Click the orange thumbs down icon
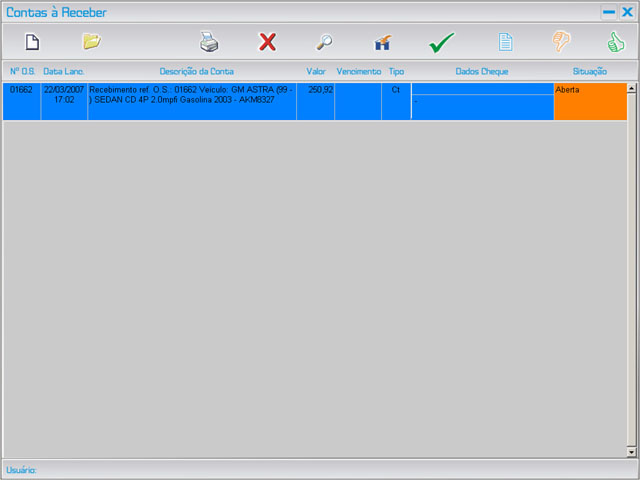 [x=562, y=42]
